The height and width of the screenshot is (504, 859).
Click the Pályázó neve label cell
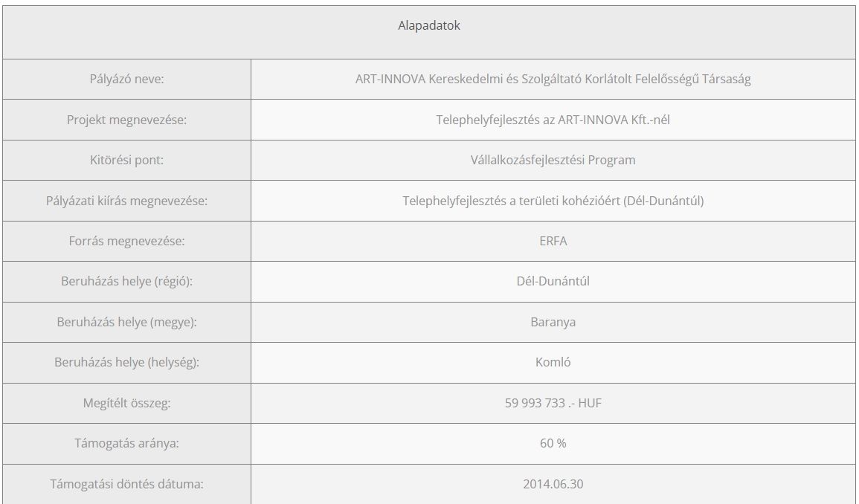coord(126,80)
